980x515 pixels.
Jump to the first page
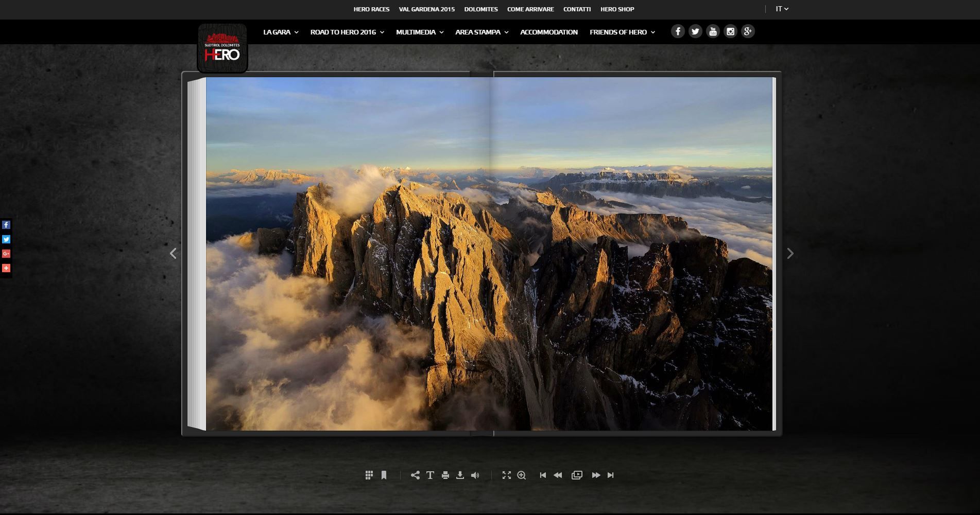click(543, 475)
